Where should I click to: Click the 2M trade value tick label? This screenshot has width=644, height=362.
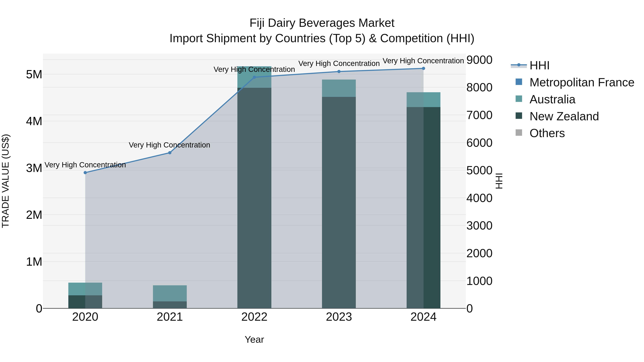coord(34,215)
